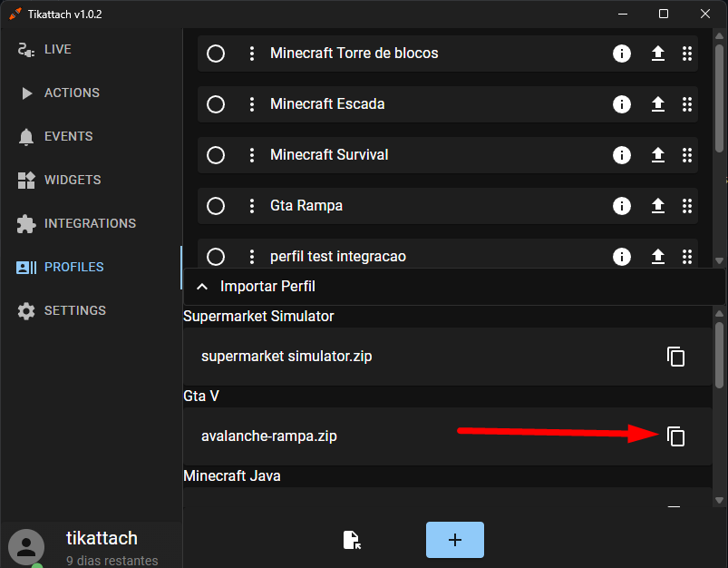
Task: Select the PROFILES section
Action: (91, 268)
